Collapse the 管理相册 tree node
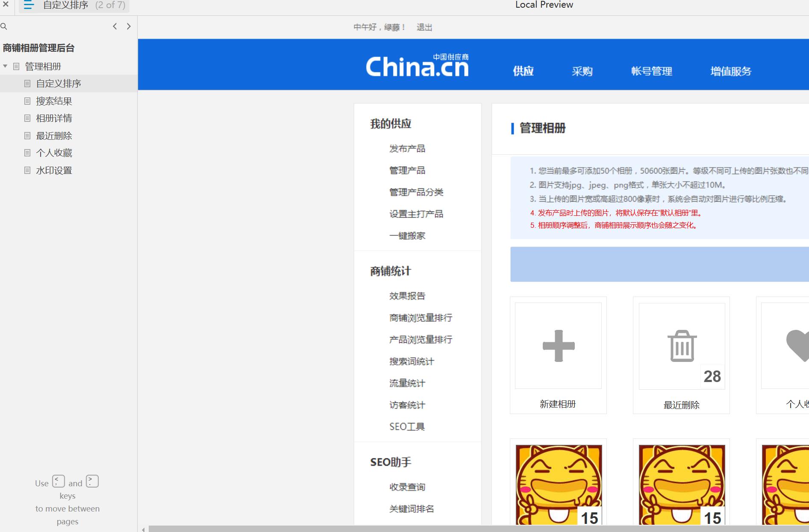Image resolution: width=809 pixels, height=532 pixels. point(5,66)
